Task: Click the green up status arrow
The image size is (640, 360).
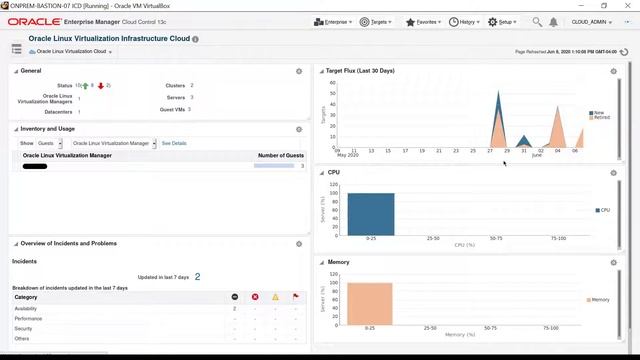Action: point(85,86)
